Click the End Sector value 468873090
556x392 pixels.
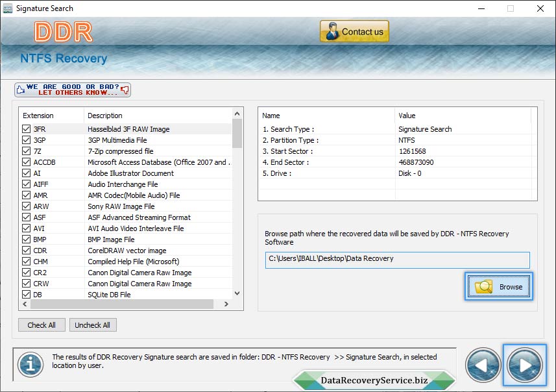416,162
